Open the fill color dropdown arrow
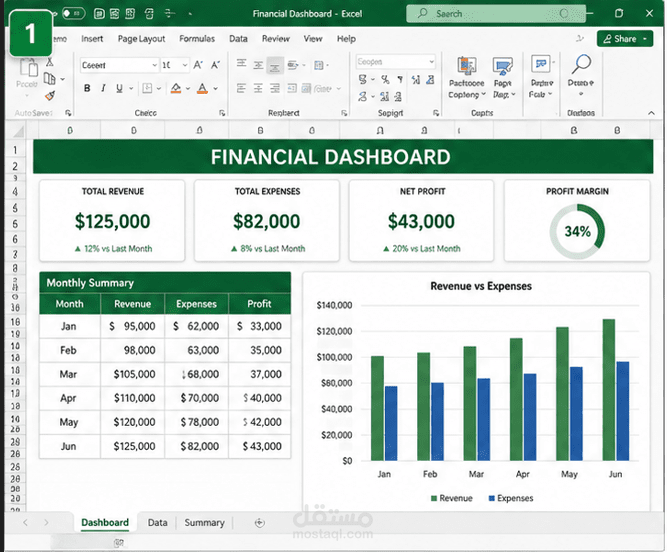Screen dimensions: 667x552 coord(188,88)
